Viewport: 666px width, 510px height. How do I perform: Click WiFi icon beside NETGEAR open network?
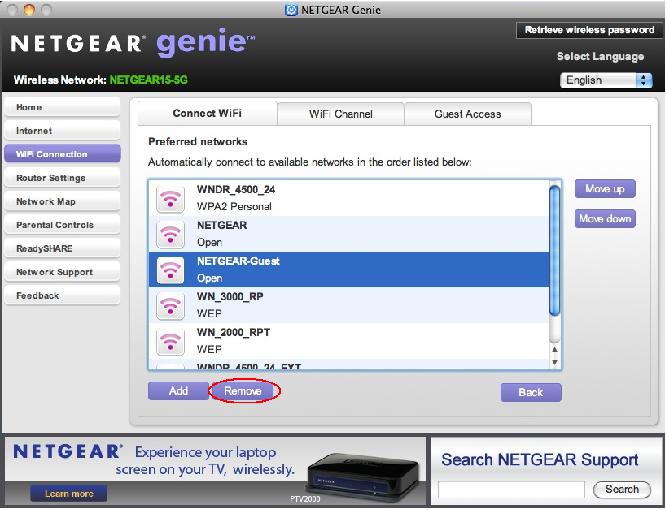pos(171,234)
